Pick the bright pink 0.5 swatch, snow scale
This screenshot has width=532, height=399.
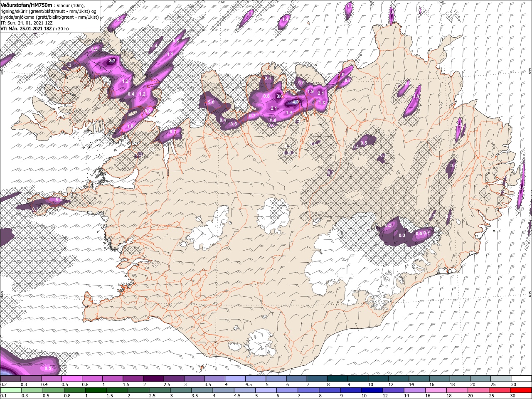pyautogui.click(x=71, y=379)
